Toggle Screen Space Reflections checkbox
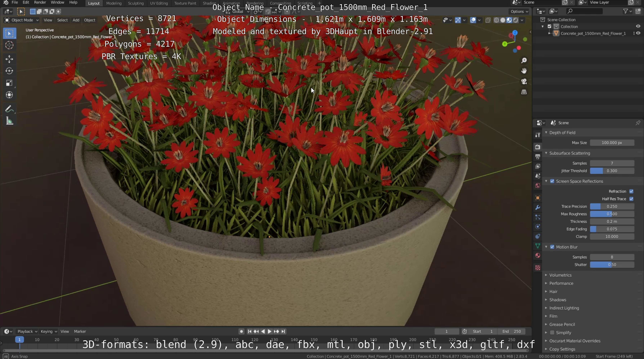This screenshot has width=644, height=359. (x=552, y=181)
